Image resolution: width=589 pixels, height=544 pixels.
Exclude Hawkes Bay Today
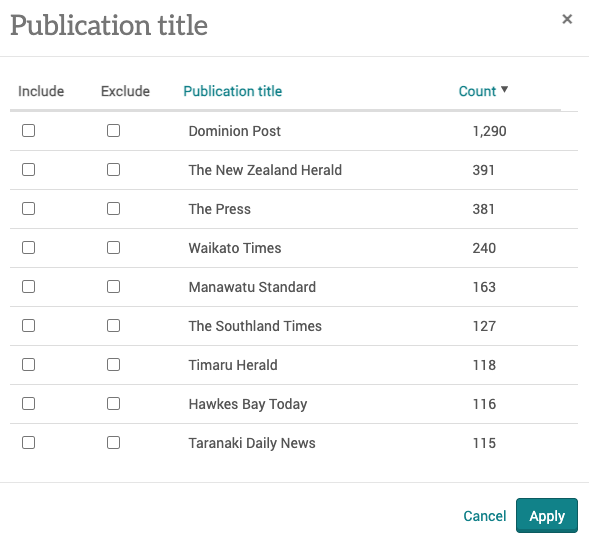pyautogui.click(x=113, y=404)
